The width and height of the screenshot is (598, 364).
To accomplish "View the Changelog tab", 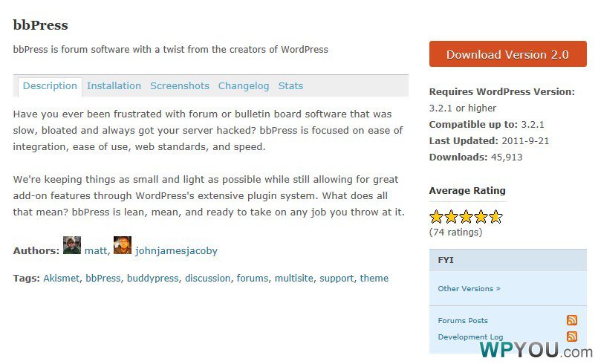I will click(x=244, y=86).
